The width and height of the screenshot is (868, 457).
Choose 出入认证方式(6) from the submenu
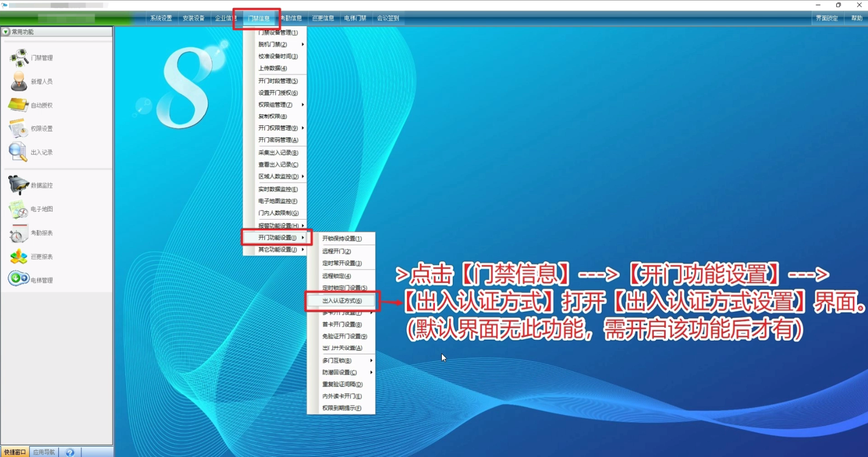tap(342, 301)
